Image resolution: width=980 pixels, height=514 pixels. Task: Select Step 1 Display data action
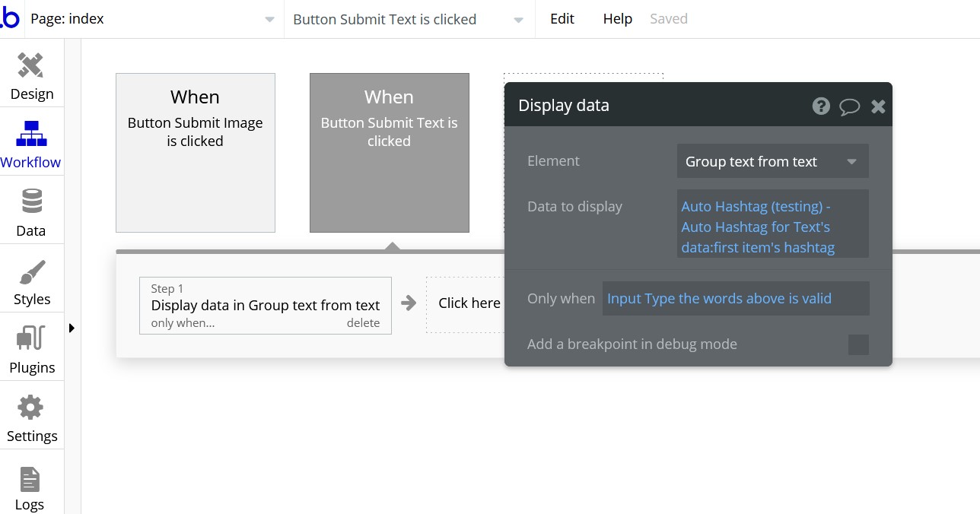266,305
